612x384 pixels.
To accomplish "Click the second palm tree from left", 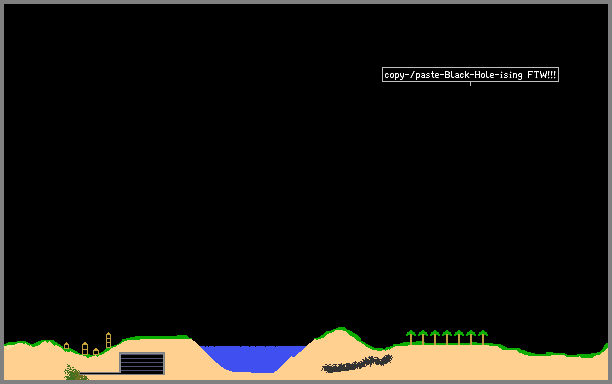I will [x=423, y=337].
